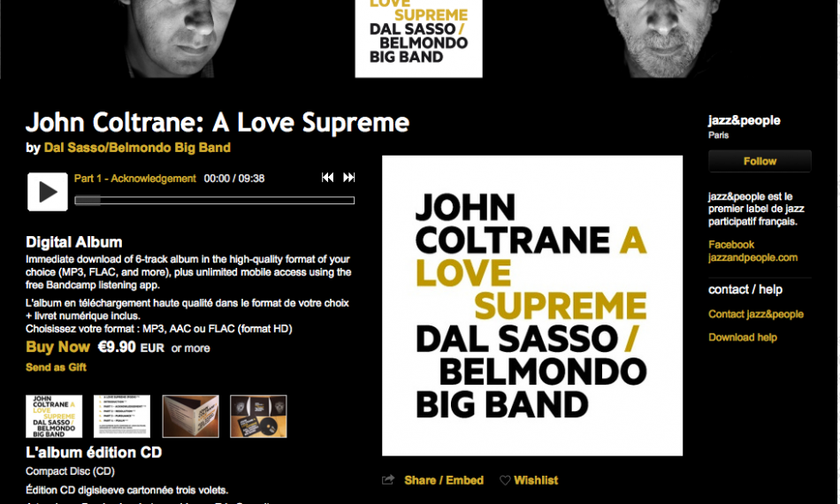Open the Buy Now link
Screen dimensions: 840x504
pyautogui.click(x=57, y=347)
